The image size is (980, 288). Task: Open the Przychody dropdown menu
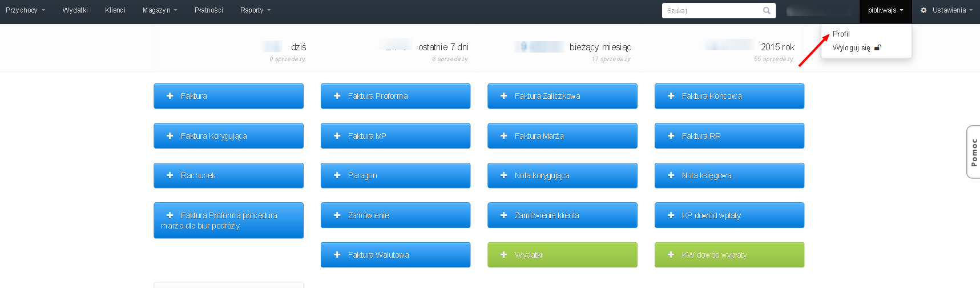point(25,10)
